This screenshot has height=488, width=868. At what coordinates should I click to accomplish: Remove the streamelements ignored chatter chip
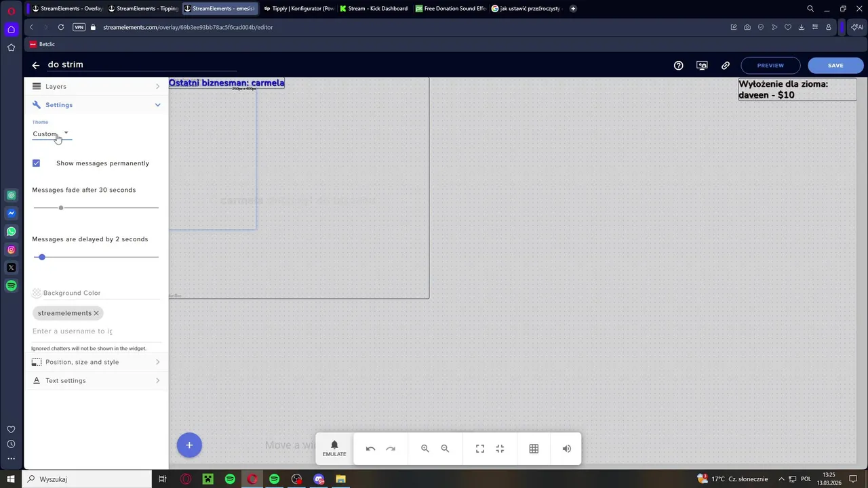(x=96, y=313)
